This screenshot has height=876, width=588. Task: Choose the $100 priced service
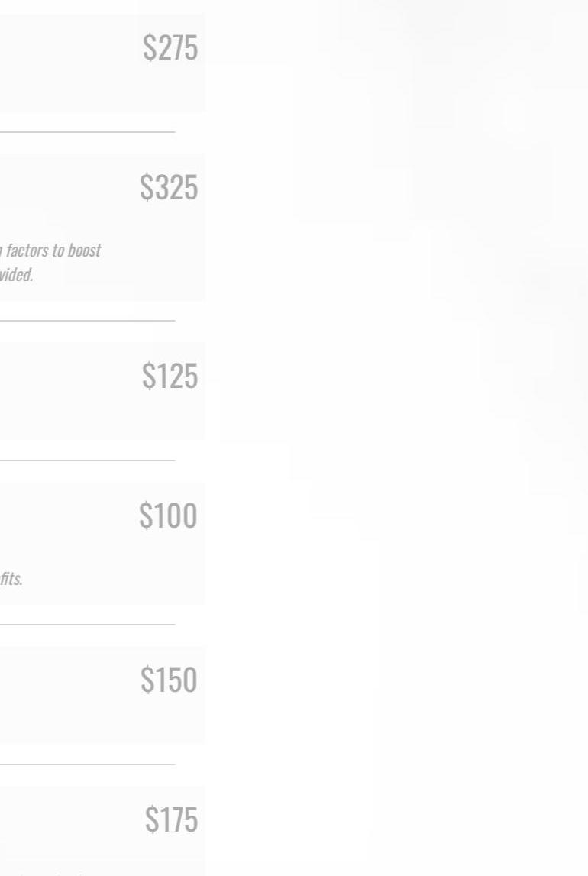(x=168, y=516)
